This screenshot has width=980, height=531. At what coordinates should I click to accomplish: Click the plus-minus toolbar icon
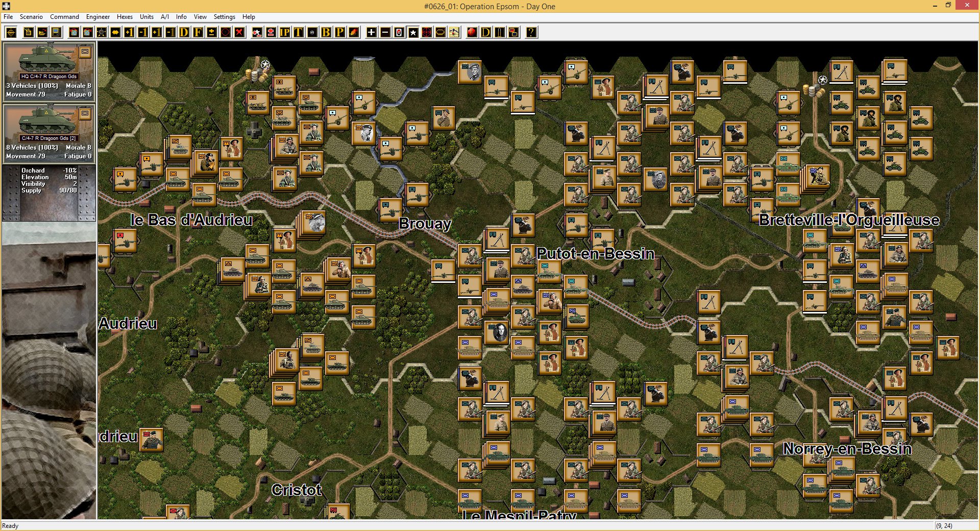(x=211, y=33)
